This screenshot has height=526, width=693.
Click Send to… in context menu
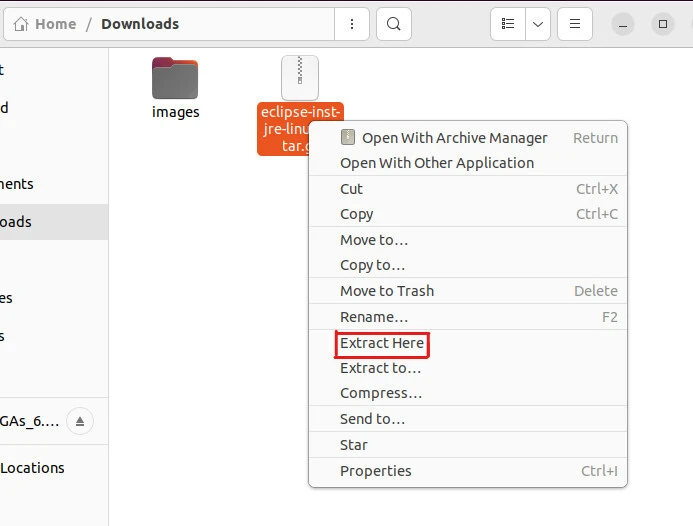coord(372,419)
